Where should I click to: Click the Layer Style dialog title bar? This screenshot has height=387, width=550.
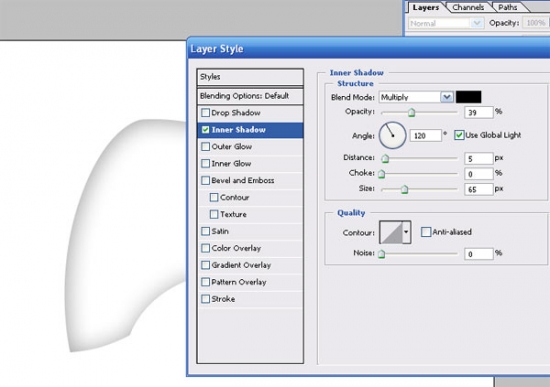[368, 49]
